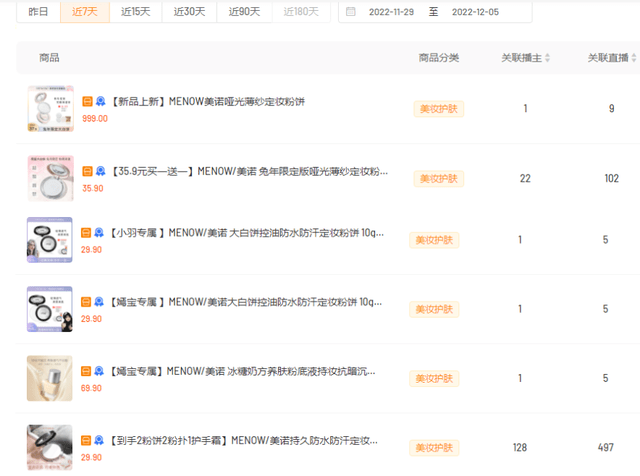Click blue badge icon in 嫣宝专属 大白饼 row
Image resolution: width=640 pixels, height=476 pixels.
(x=99, y=302)
